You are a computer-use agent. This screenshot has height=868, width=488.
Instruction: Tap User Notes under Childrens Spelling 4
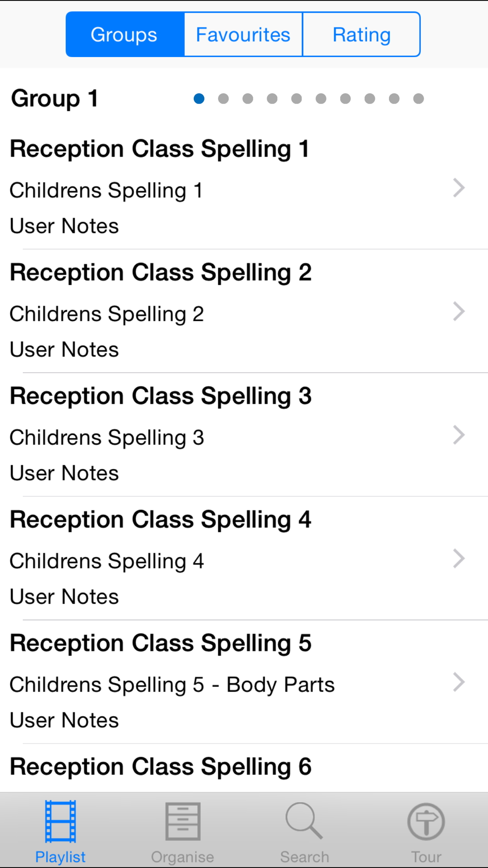(x=64, y=597)
